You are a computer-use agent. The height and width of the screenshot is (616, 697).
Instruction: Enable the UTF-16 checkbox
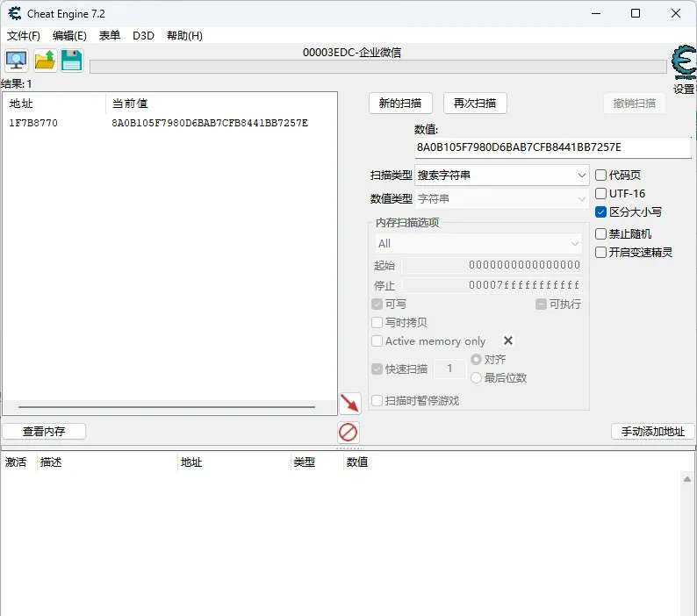(x=600, y=193)
